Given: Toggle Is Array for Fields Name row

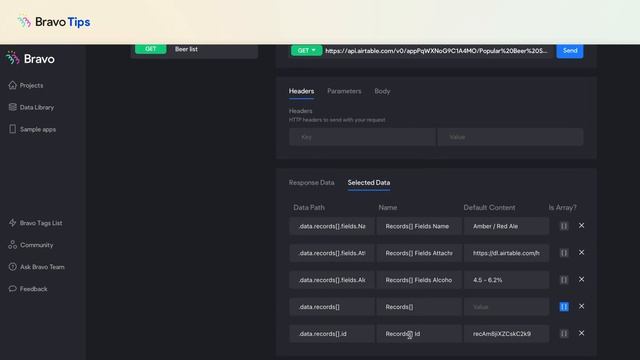Looking at the screenshot, I should (x=564, y=226).
